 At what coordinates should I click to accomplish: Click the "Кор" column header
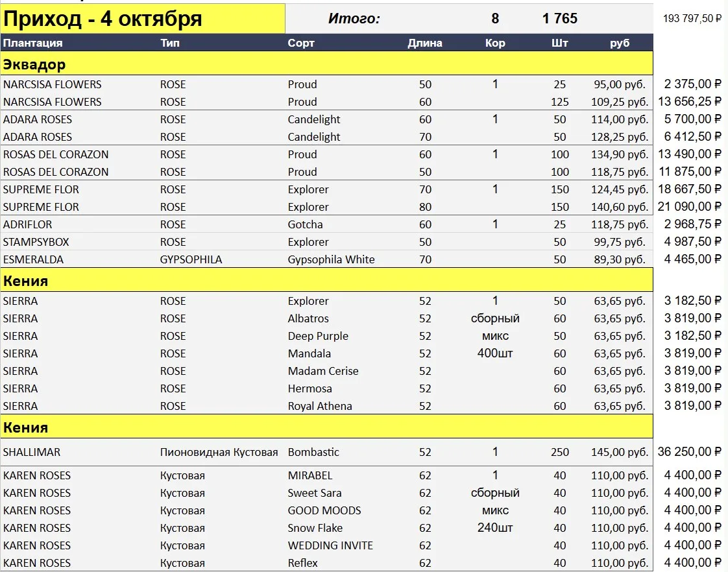pos(495,43)
